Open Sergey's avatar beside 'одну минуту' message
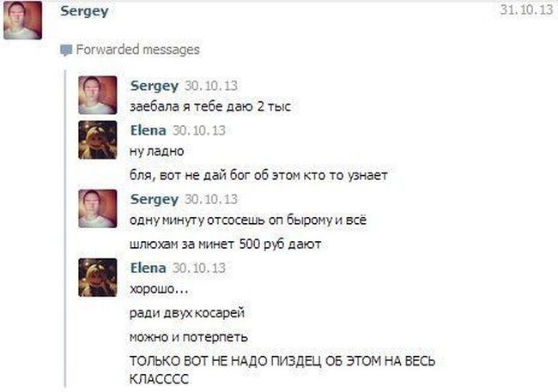The width and height of the screenshot is (558, 392). pos(98,208)
